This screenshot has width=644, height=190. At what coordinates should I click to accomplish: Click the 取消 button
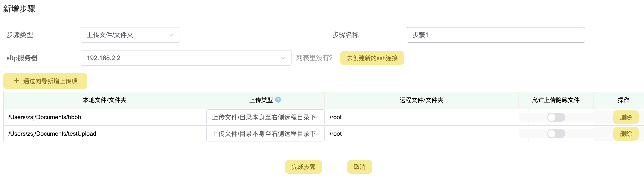pyautogui.click(x=359, y=167)
